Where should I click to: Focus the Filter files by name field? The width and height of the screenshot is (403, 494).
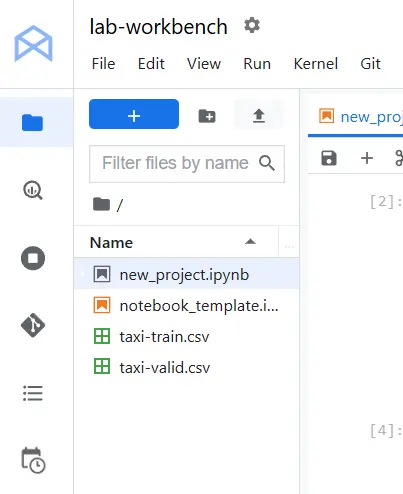coord(187,164)
